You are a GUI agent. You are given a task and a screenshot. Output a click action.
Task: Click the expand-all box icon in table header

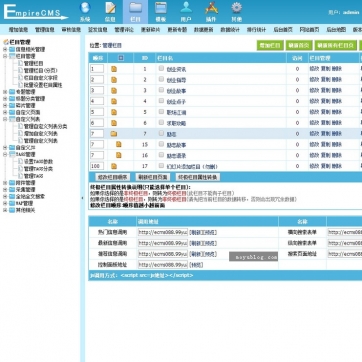[x=121, y=58]
